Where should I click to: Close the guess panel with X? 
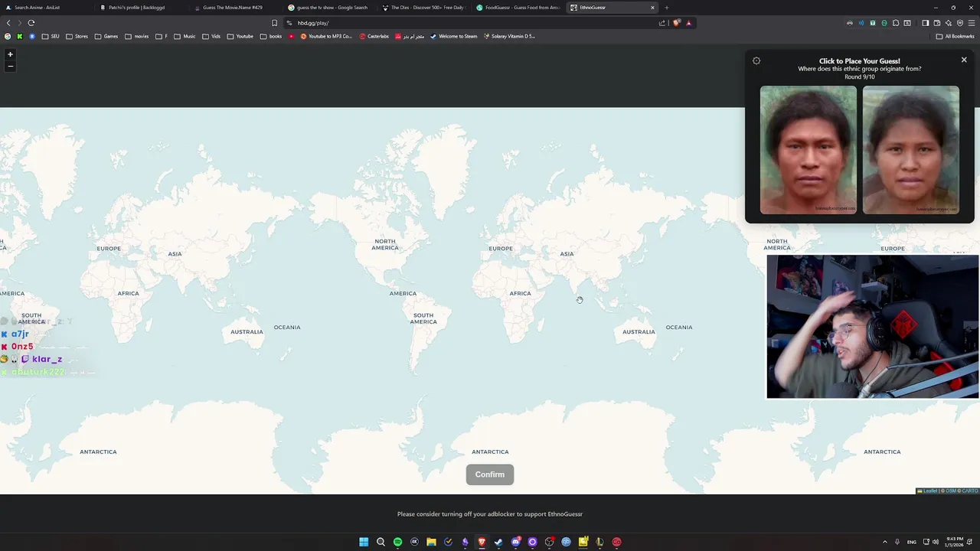(964, 60)
